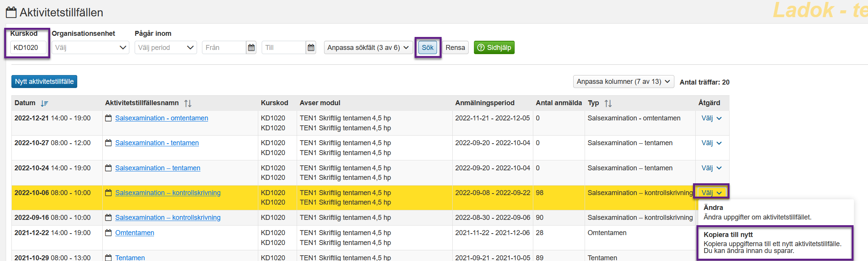Click anmälda count 98 cell
The width and height of the screenshot is (868, 261).
540,193
